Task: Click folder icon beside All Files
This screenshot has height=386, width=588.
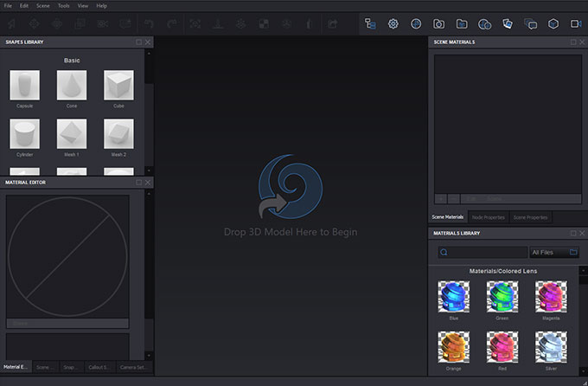Action: pos(572,252)
